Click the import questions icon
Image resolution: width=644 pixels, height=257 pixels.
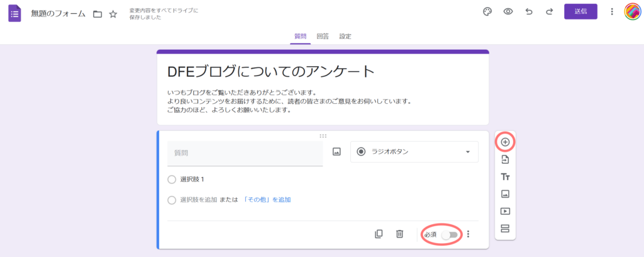[x=505, y=160]
